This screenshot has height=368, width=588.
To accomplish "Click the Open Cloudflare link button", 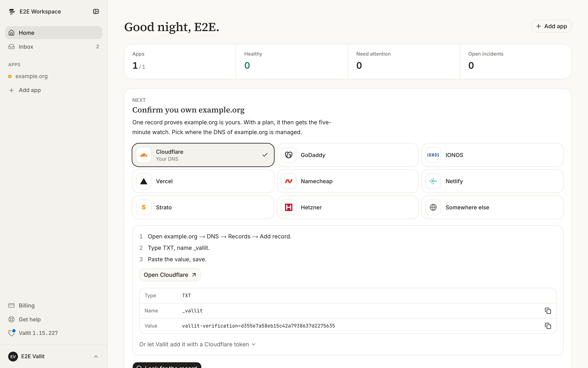I will [170, 275].
